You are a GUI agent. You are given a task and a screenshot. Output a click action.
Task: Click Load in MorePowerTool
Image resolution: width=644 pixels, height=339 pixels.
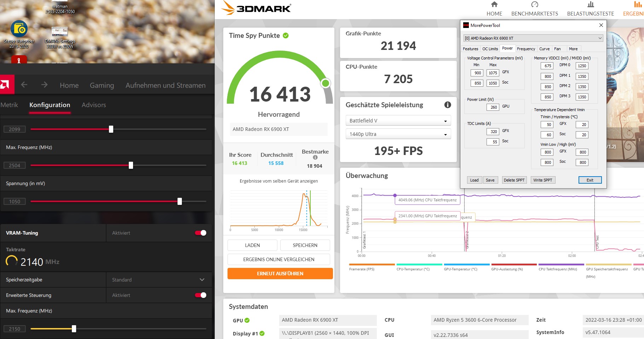coord(474,180)
